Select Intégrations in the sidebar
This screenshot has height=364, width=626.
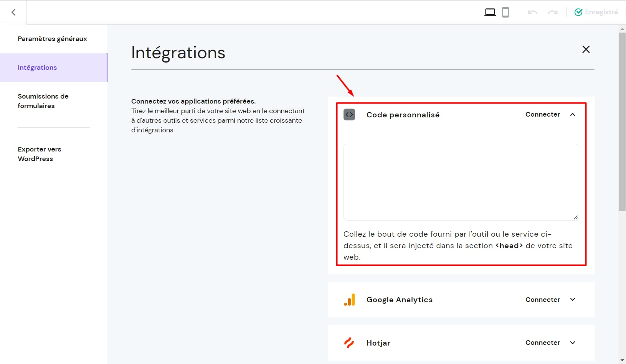(37, 68)
